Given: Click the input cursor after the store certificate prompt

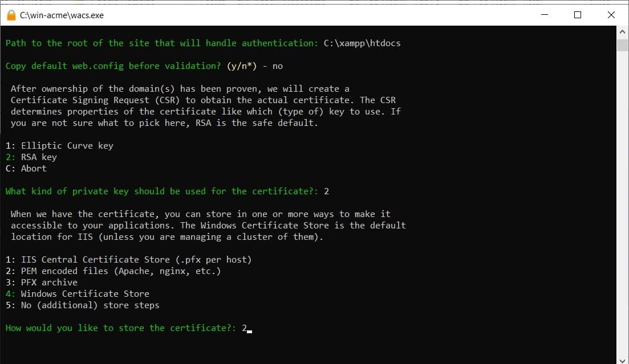Looking at the screenshot, I should 249,329.
